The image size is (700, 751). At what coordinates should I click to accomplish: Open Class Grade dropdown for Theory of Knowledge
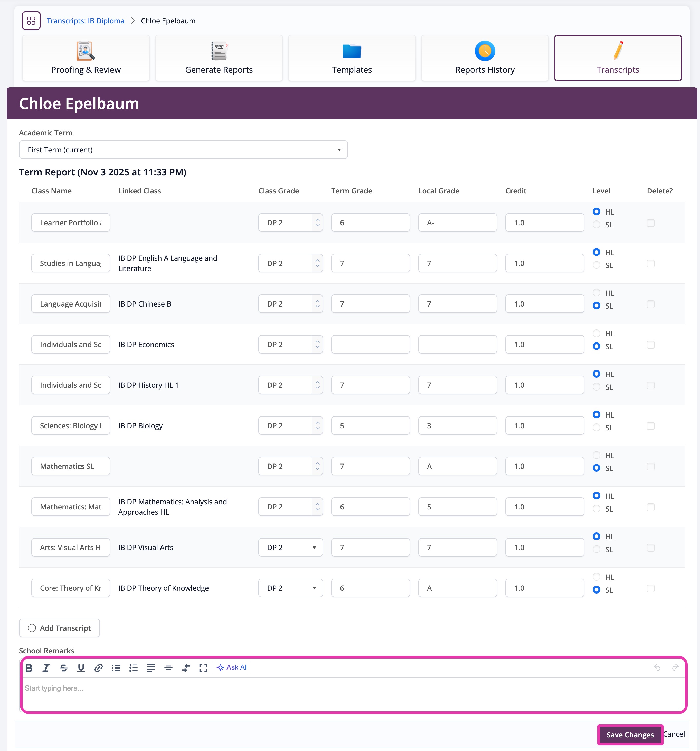(290, 588)
